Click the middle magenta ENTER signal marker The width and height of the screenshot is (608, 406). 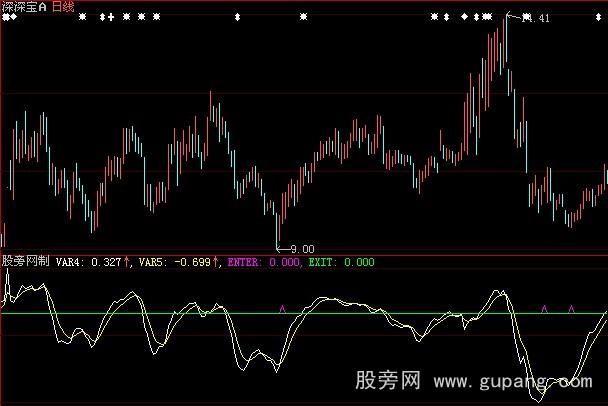[x=544, y=309]
